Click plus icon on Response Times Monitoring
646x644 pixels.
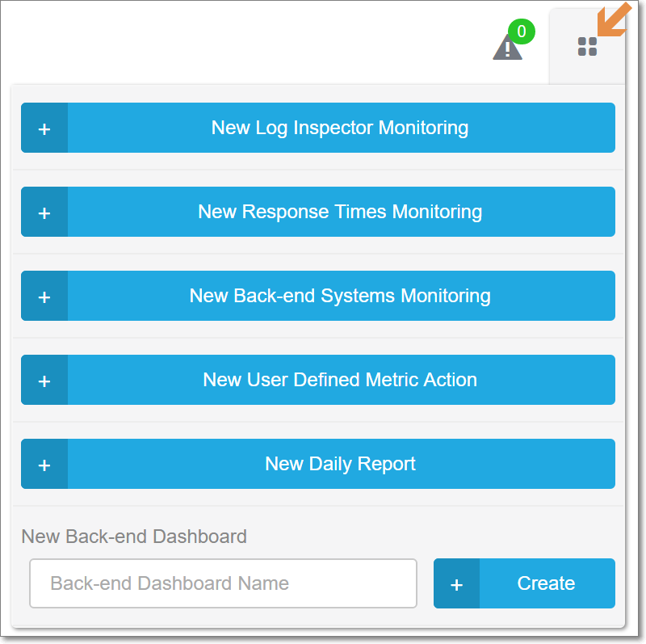[44, 213]
